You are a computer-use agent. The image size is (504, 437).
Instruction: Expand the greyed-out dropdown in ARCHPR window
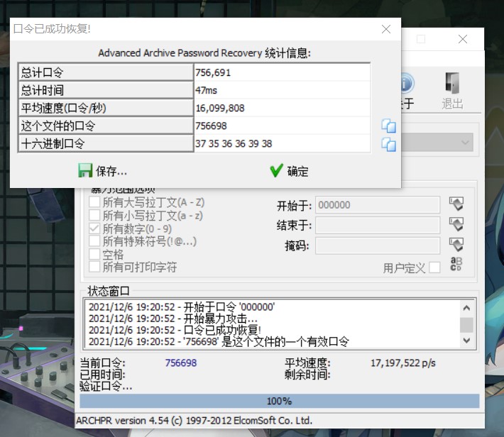coord(465,142)
